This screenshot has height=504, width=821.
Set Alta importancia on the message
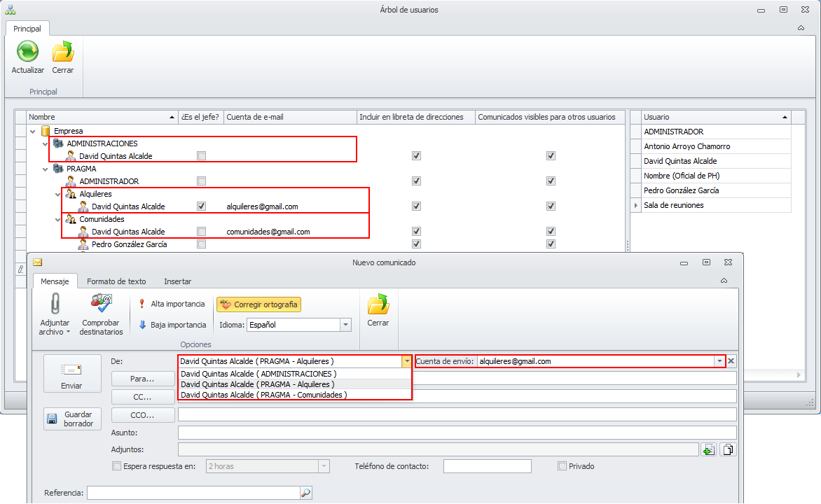[x=172, y=304]
